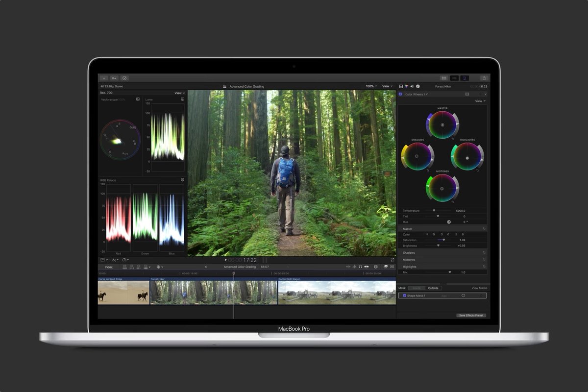Click the View Masks link

point(480,288)
